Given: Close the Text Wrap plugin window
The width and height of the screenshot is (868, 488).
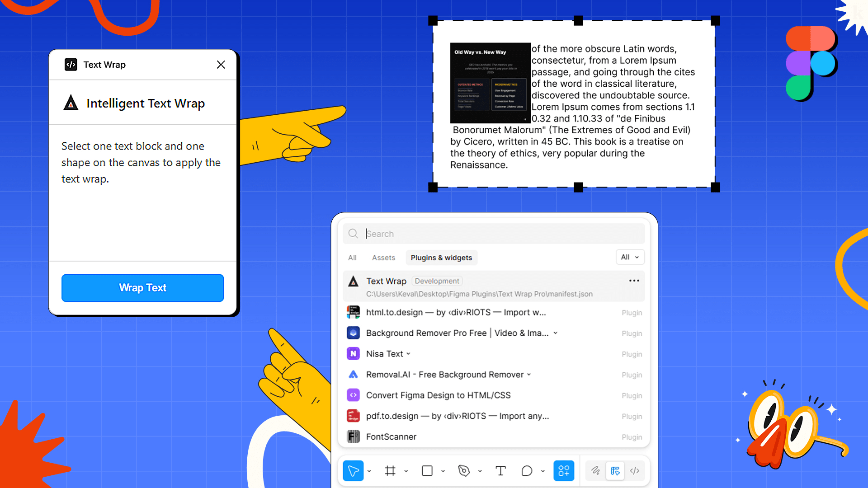Looking at the screenshot, I should [221, 65].
